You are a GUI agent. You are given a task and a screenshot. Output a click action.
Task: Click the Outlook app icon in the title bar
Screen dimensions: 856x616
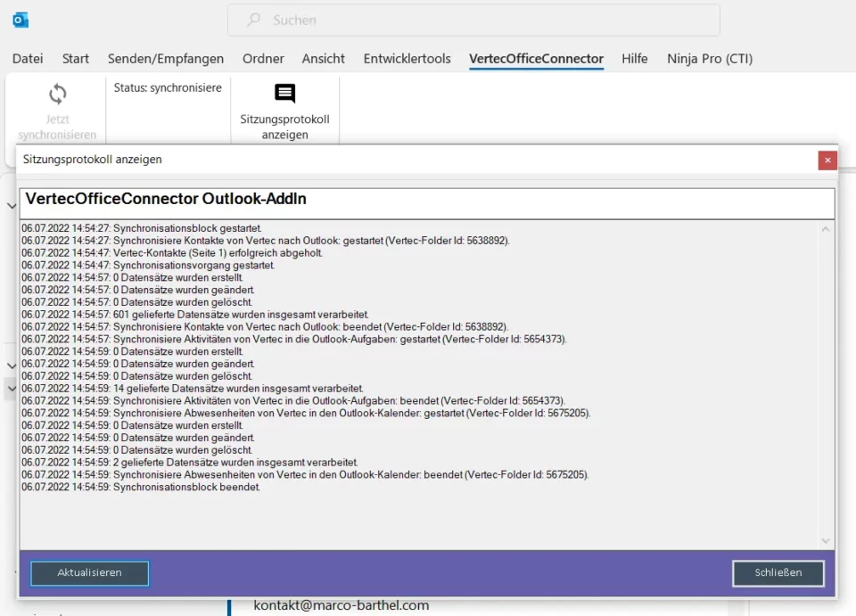coord(21,21)
